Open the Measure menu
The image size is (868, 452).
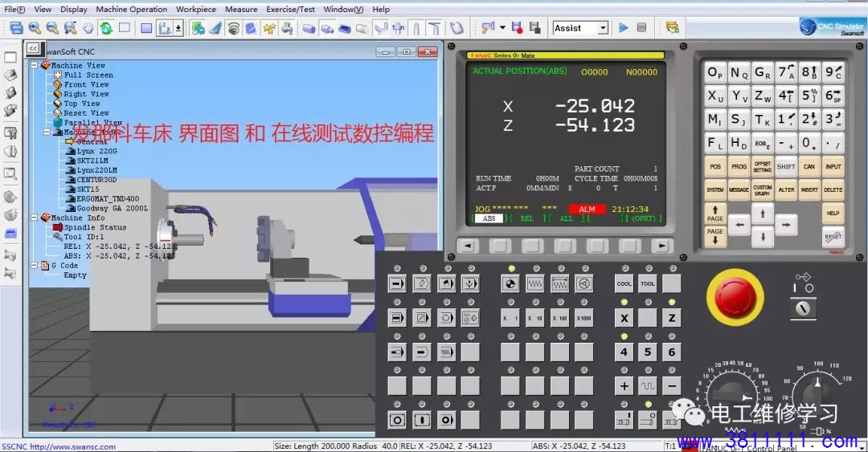(241, 10)
